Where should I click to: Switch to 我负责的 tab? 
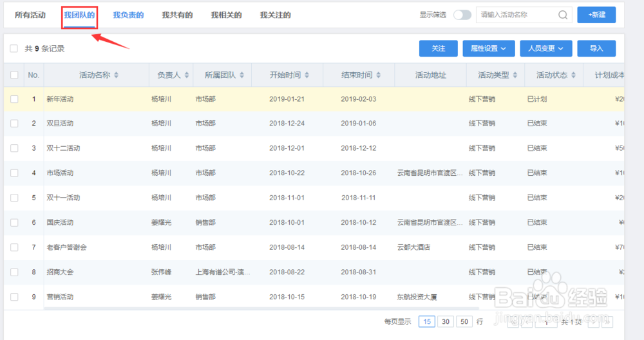pos(128,15)
